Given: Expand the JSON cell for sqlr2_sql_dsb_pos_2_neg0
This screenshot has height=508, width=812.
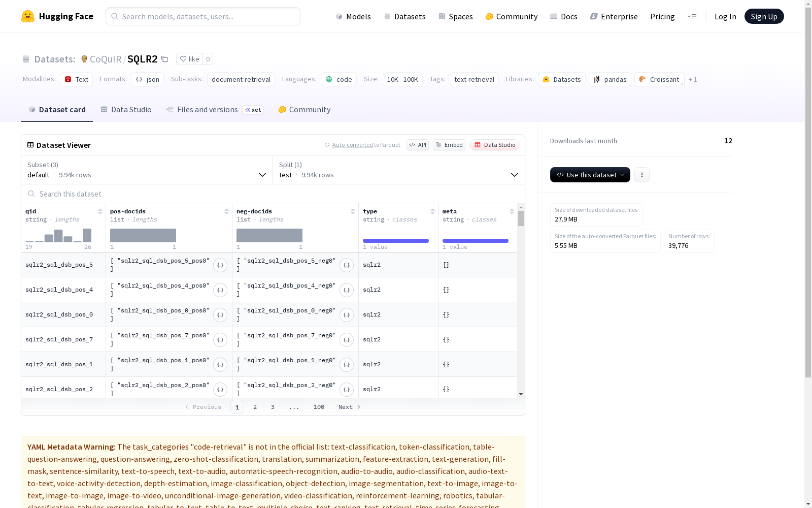Looking at the screenshot, I should pyautogui.click(x=347, y=390).
